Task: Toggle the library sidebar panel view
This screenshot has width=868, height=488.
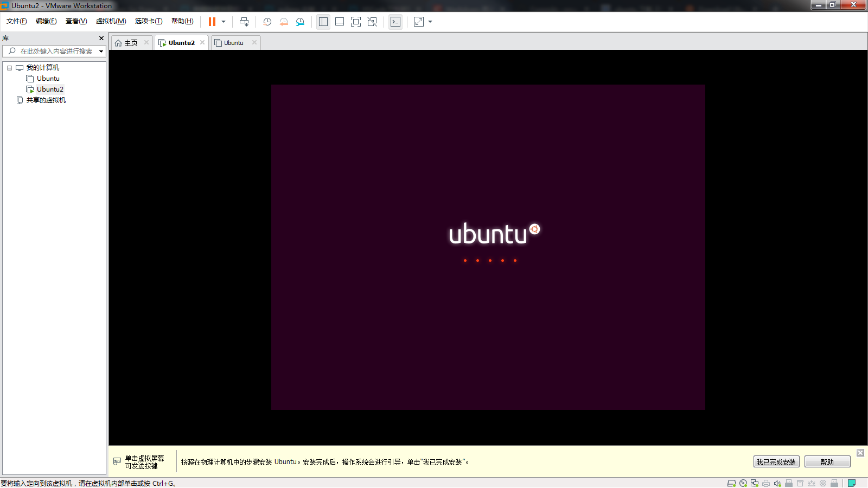Action: [323, 22]
